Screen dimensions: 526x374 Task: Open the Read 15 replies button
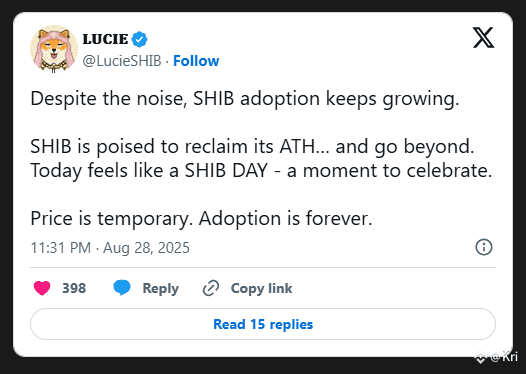pos(263,324)
